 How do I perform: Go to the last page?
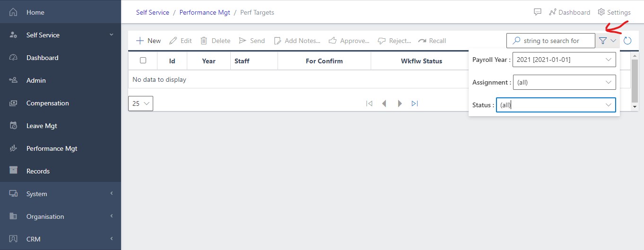(x=415, y=103)
